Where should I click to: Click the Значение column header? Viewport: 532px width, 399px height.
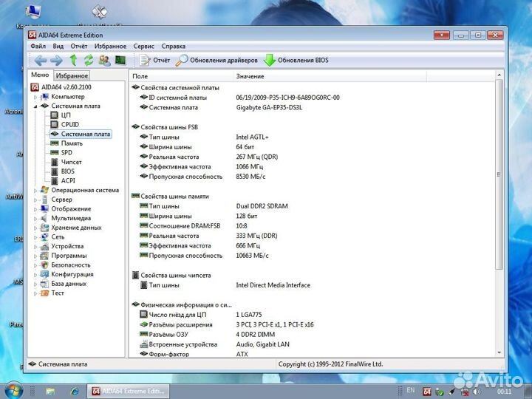(330, 76)
